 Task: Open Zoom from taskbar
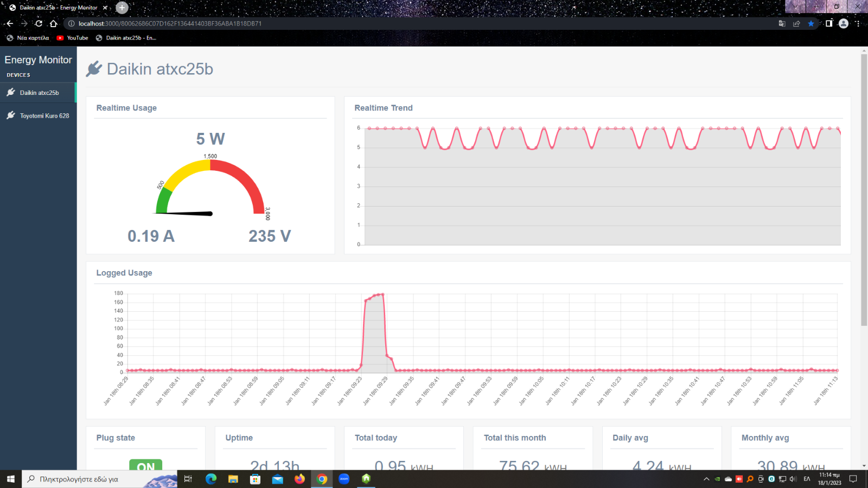point(344,479)
